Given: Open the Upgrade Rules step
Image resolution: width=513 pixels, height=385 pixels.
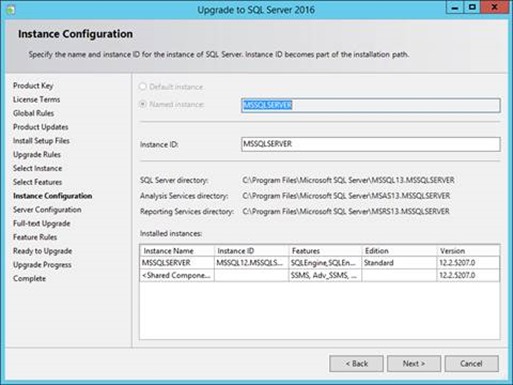Looking at the screenshot, I should [x=37, y=155].
